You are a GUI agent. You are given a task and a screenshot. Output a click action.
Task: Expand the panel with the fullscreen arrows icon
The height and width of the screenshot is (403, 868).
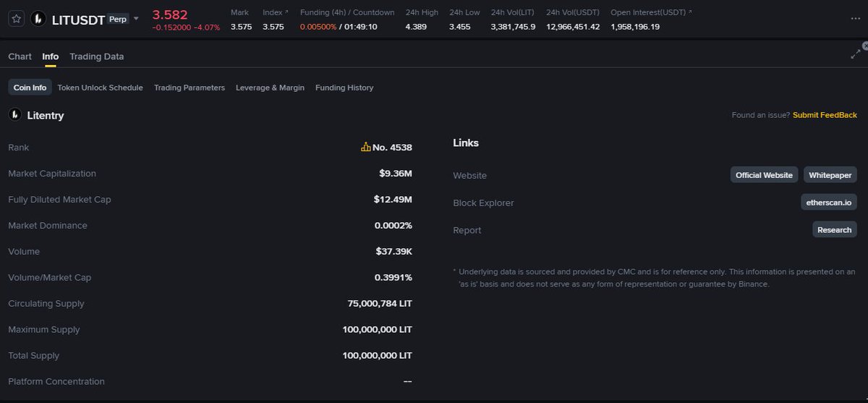point(856,54)
